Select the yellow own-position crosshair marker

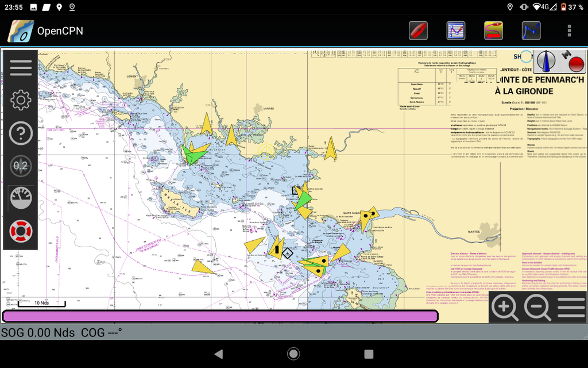266,152
